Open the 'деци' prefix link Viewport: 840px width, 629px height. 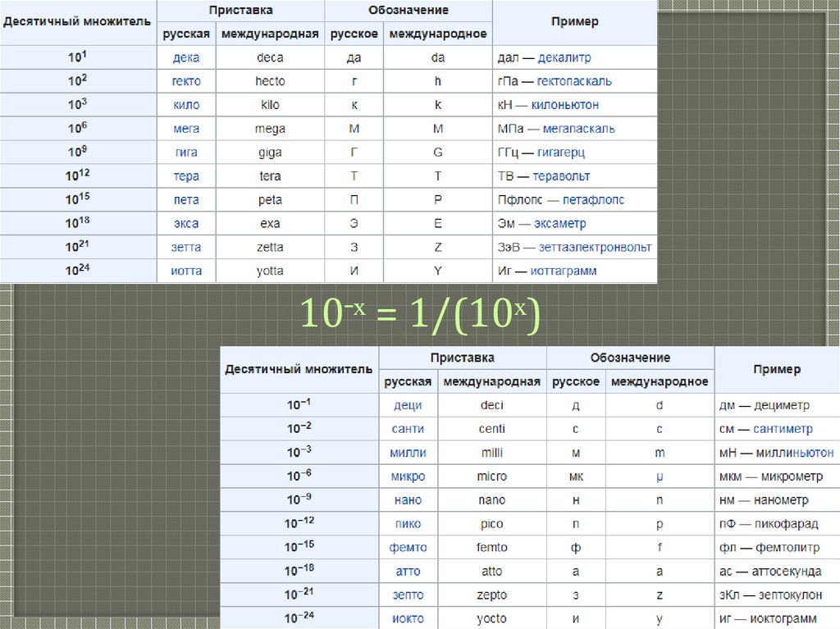pos(408,405)
